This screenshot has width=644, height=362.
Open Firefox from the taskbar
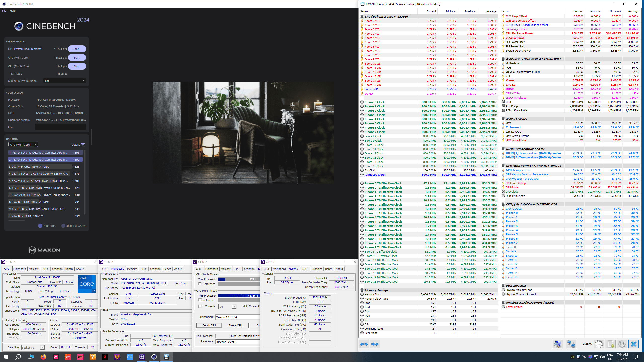[43, 357]
